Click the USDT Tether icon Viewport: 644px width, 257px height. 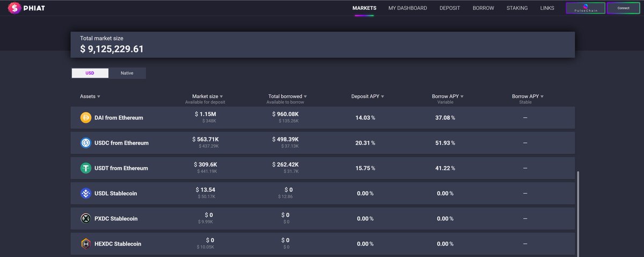(x=85, y=168)
